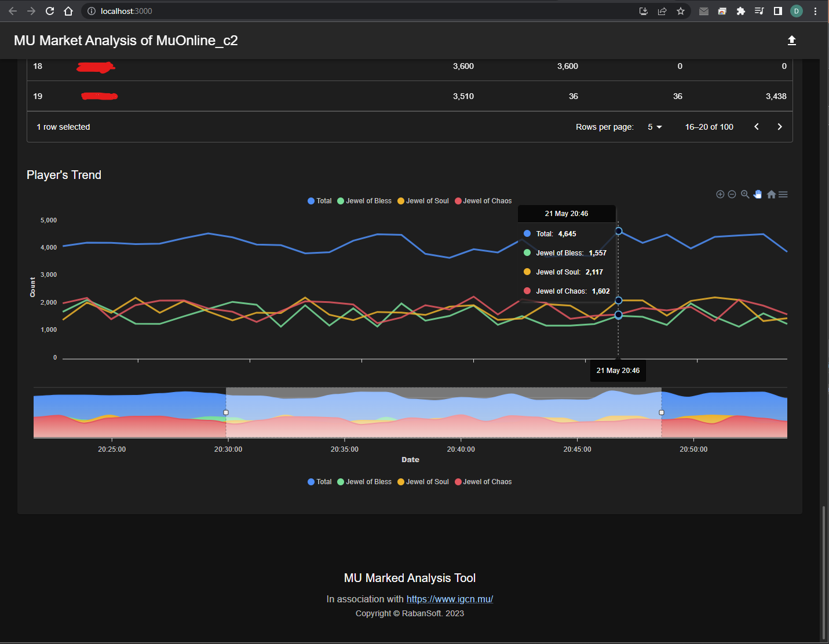Image resolution: width=829 pixels, height=644 pixels.
Task: Click the 3,438 cell in row 19
Action: 776,96
